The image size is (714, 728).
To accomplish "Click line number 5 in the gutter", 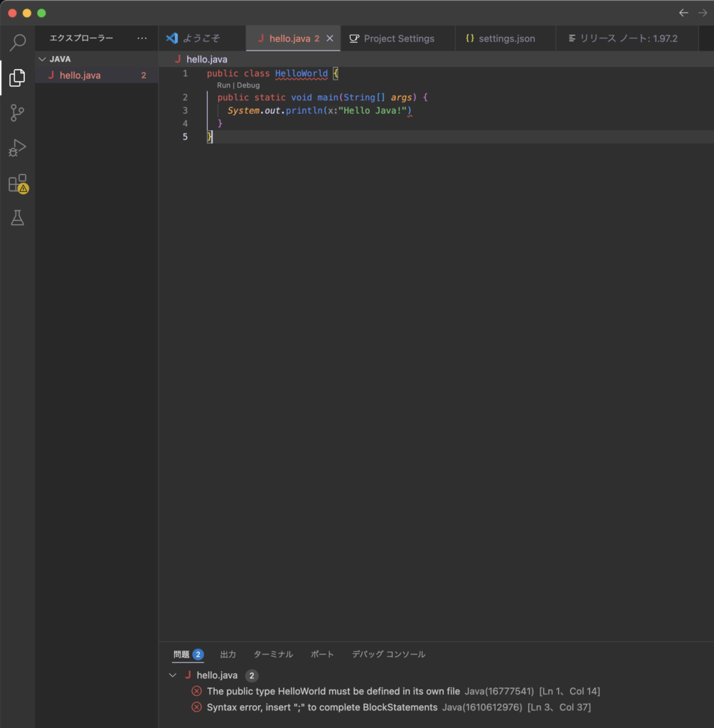I will [x=186, y=136].
